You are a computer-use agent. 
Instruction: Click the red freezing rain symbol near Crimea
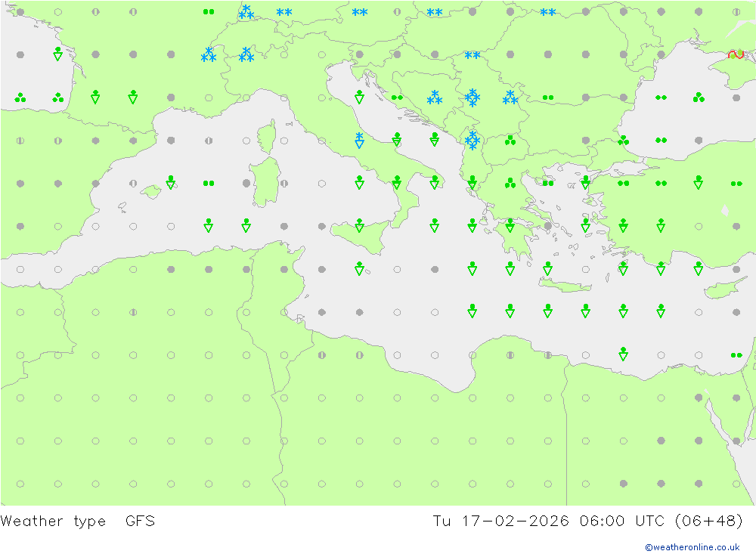click(735, 54)
